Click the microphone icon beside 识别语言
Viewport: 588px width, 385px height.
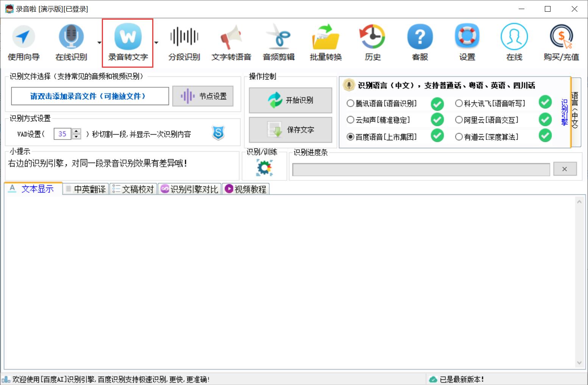point(348,85)
